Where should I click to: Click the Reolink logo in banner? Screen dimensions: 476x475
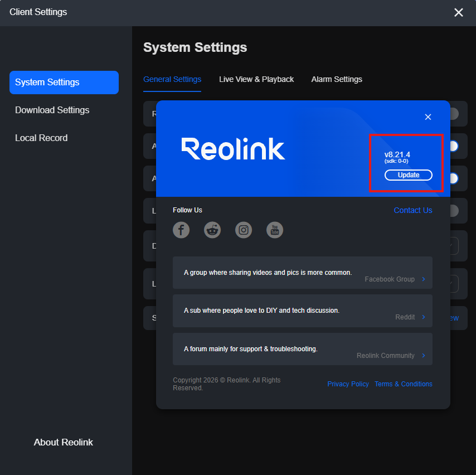[x=233, y=149]
